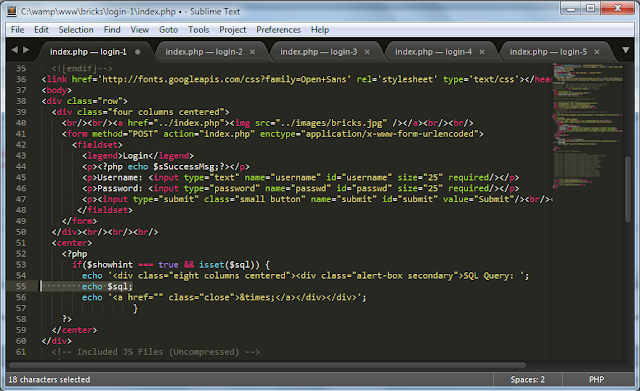640x391 pixels.
Task: Click the Sublime Text title bar icon
Action: click(x=12, y=11)
